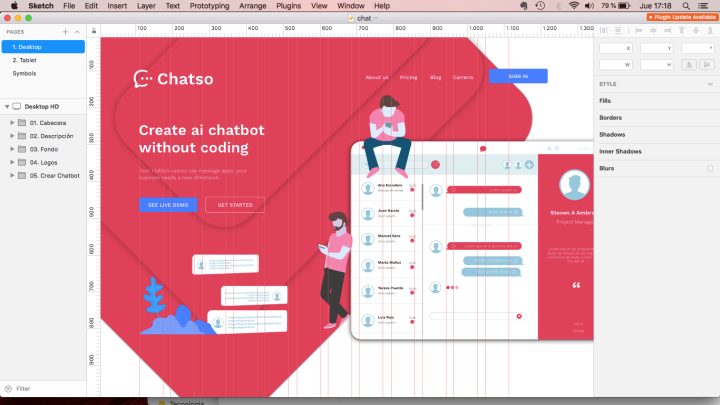Select the Desktop HD artboard icon
The width and height of the screenshot is (720, 405).
(x=17, y=107)
